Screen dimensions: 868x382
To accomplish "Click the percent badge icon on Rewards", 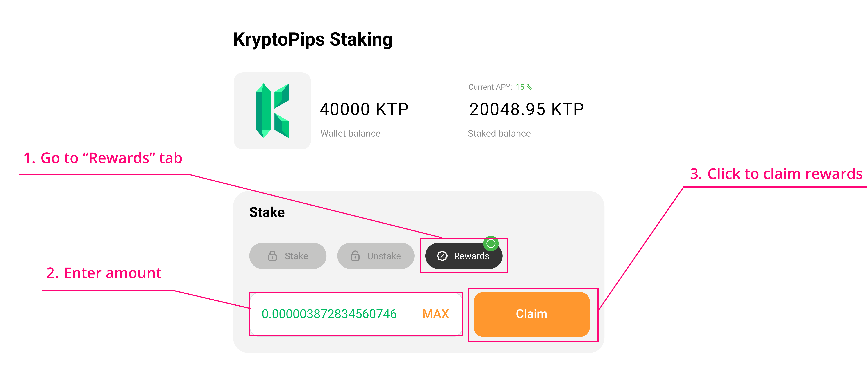I will point(442,256).
